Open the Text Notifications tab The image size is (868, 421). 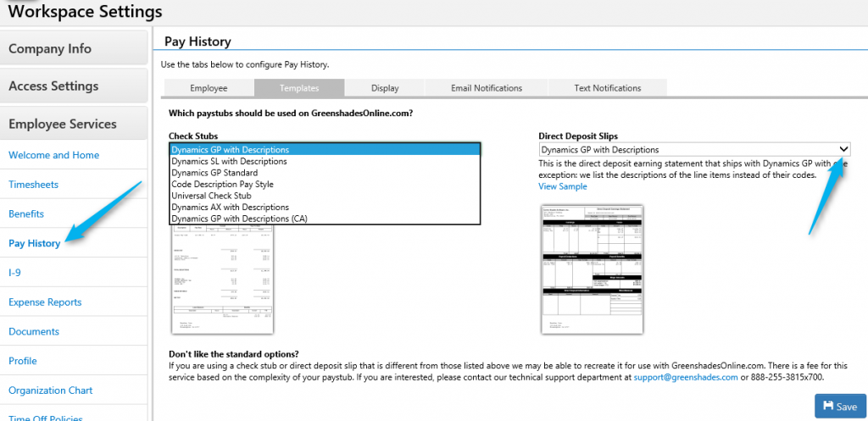pyautogui.click(x=607, y=88)
